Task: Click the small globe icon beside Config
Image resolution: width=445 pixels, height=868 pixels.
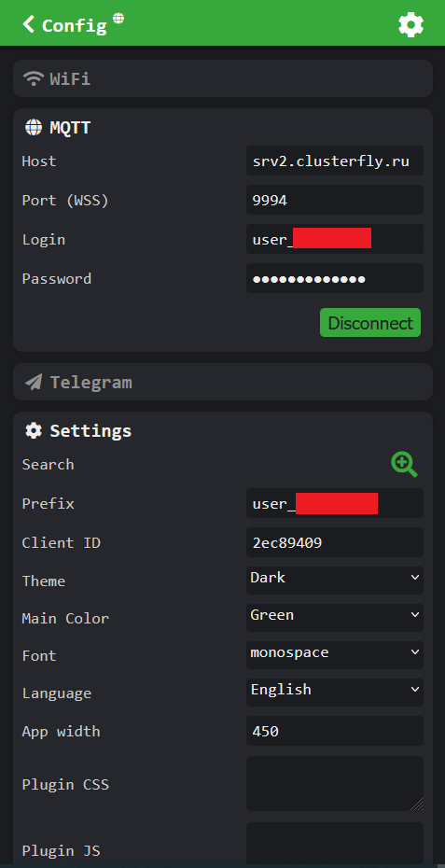Action: click(x=118, y=19)
